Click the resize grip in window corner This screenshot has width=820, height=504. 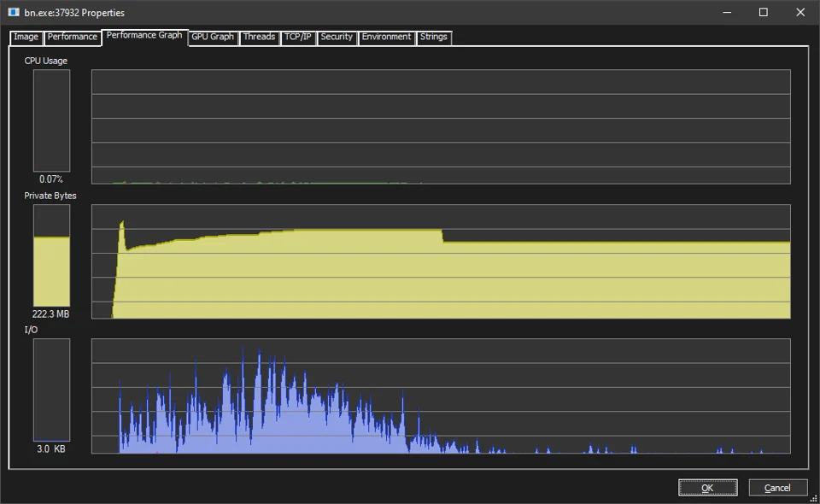[x=814, y=498]
